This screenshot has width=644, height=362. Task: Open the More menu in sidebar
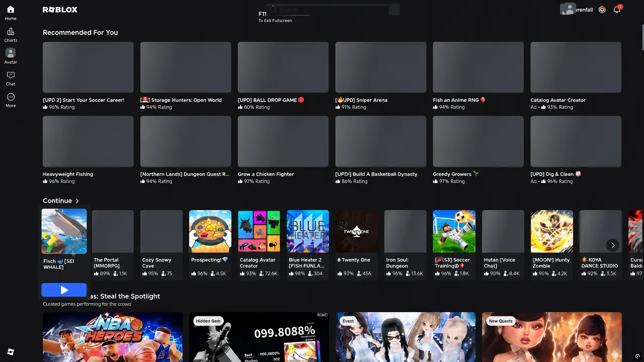[x=11, y=100]
